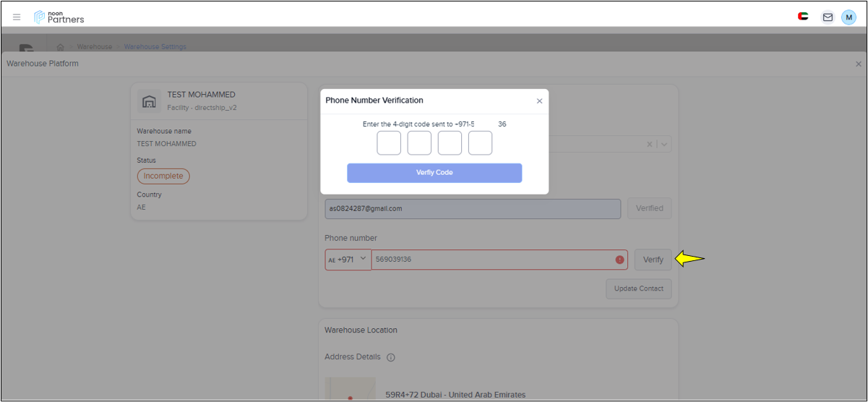Open the partially hidden dropdown chevron behind dialog

coord(664,144)
